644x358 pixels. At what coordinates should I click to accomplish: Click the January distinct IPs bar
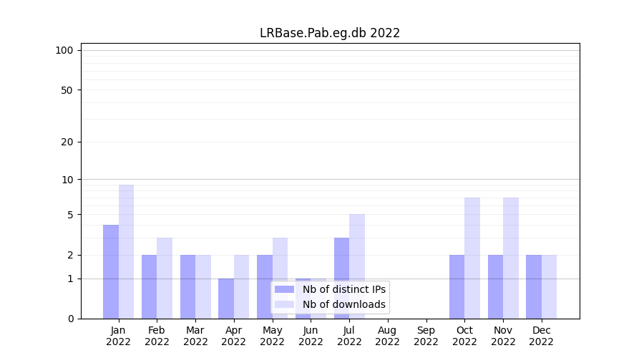coord(111,271)
